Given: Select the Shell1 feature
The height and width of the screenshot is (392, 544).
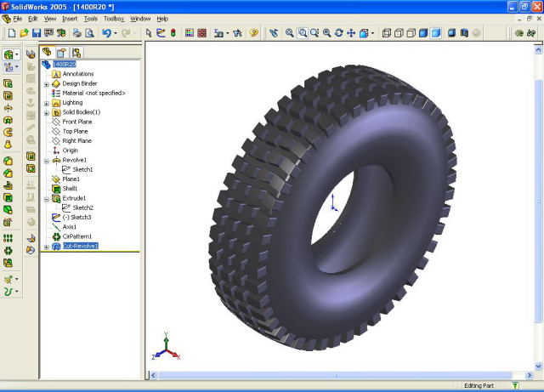Looking at the screenshot, I should coord(70,189).
